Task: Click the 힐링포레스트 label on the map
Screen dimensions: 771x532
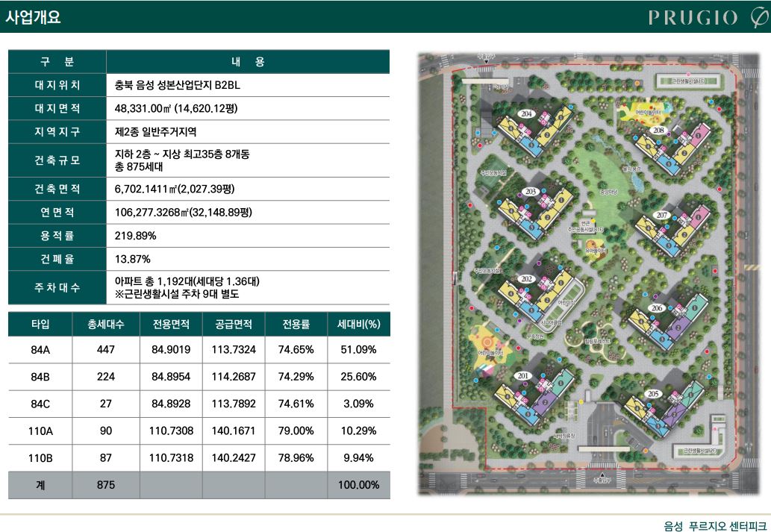Action: click(x=597, y=341)
